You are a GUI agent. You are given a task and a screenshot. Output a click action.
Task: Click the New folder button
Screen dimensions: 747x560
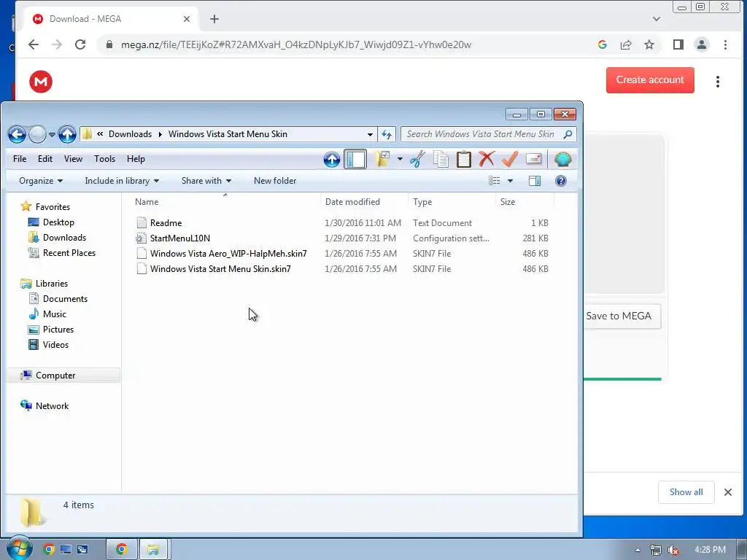tap(275, 181)
